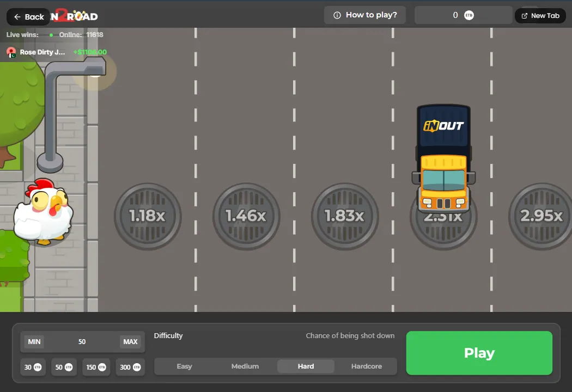The height and width of the screenshot is (392, 572).
Task: Click the 2.95x manhole multiplier
Action: click(x=541, y=216)
